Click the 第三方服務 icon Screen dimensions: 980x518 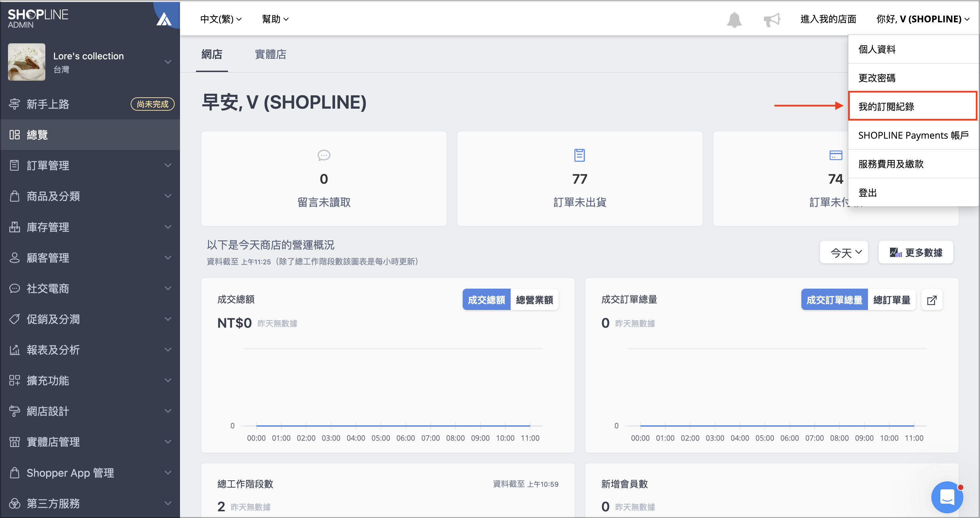[x=14, y=504]
